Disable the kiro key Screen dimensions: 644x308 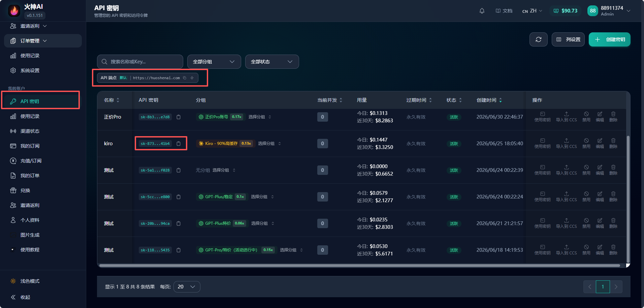(x=586, y=143)
